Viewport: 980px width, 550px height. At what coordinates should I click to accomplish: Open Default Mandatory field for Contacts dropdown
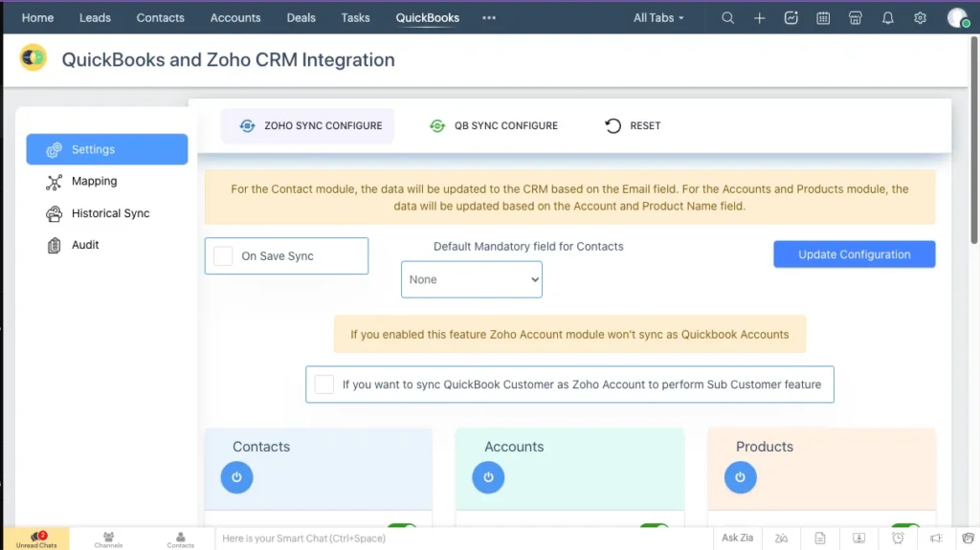[x=472, y=279]
